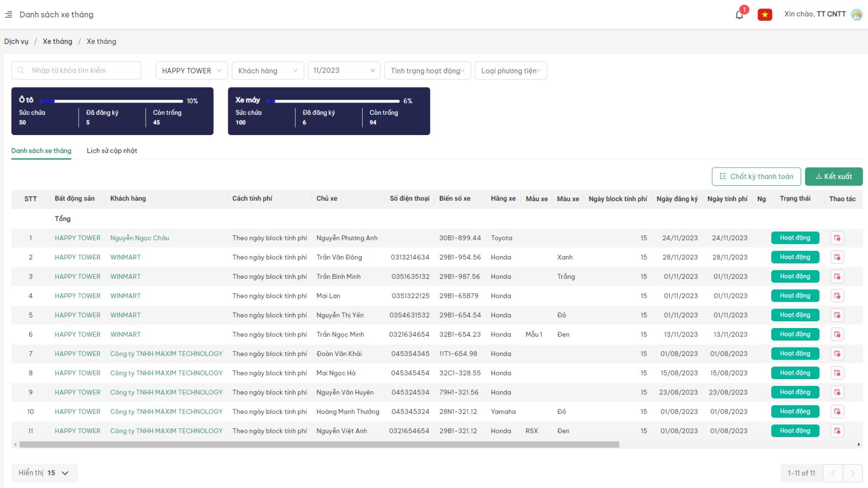Click the Xe máy capacity card
868x488 pixels.
[329, 111]
